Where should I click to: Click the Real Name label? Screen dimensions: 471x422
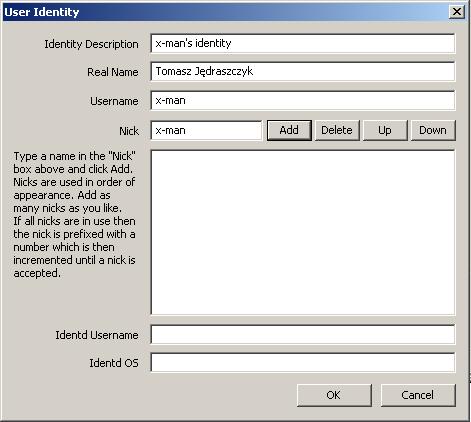(113, 72)
